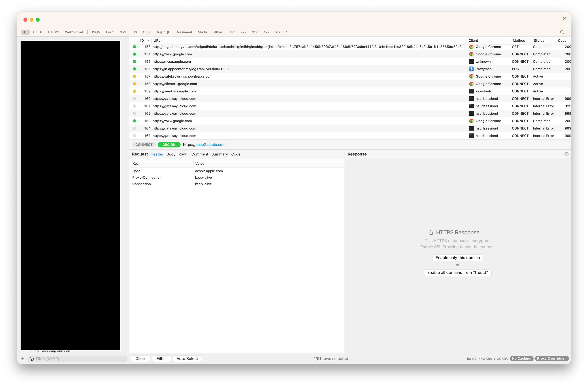The image size is (588, 387).
Task: Click the double-chevron icon in the top-right corner
Action: click(x=565, y=18)
